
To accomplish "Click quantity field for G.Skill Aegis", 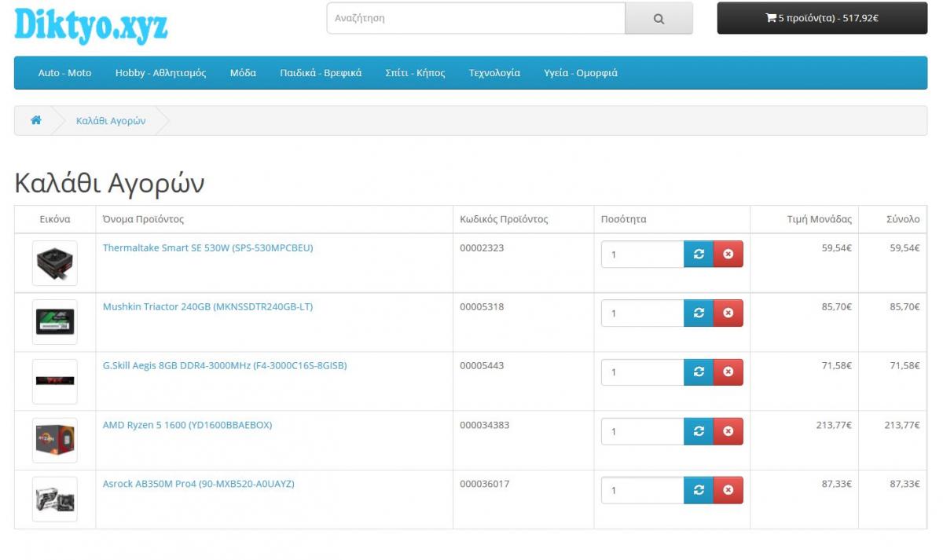I will click(643, 372).
